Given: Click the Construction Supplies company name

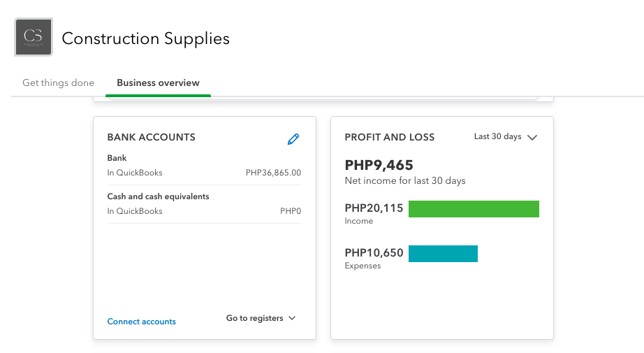Looking at the screenshot, I should pos(145,38).
